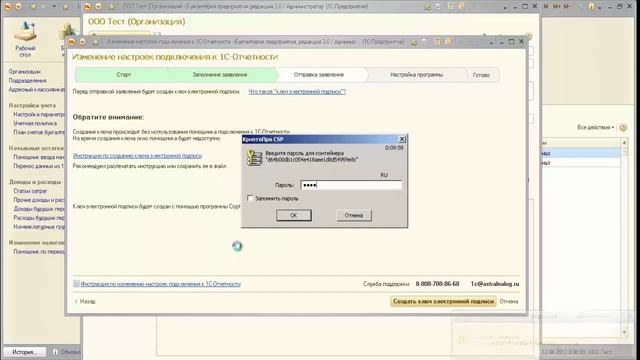This screenshot has width=640, height=360.
Task: Go back using the main window's back arrow
Action: tap(33, 7)
